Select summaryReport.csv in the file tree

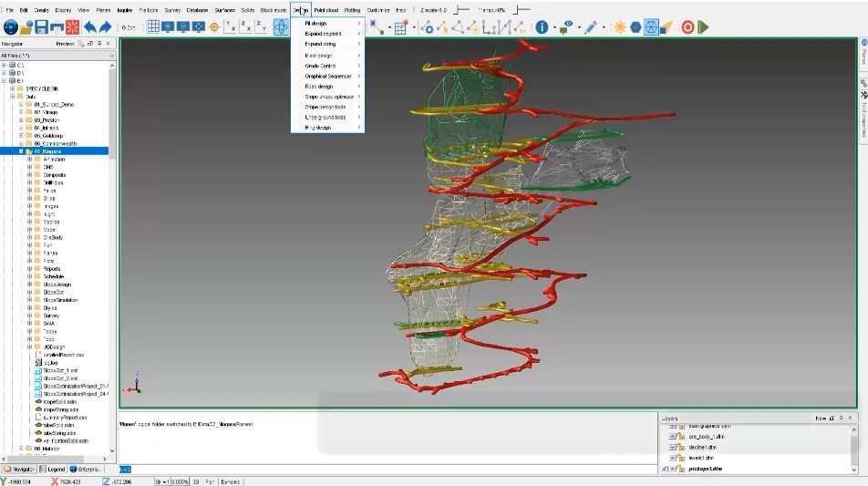tap(64, 417)
